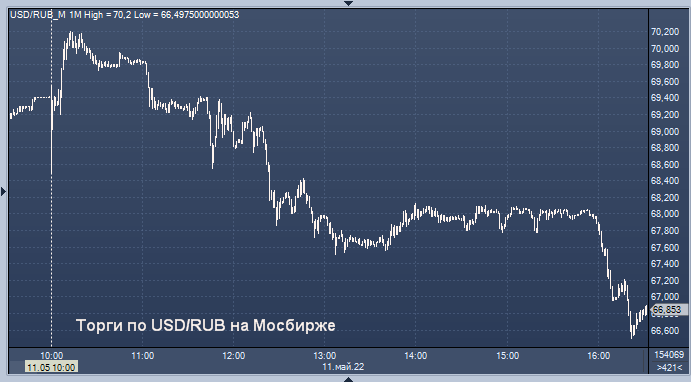Click the 11.05 10:00 cursor date label
The width and height of the screenshot is (691, 382).
tap(51, 367)
